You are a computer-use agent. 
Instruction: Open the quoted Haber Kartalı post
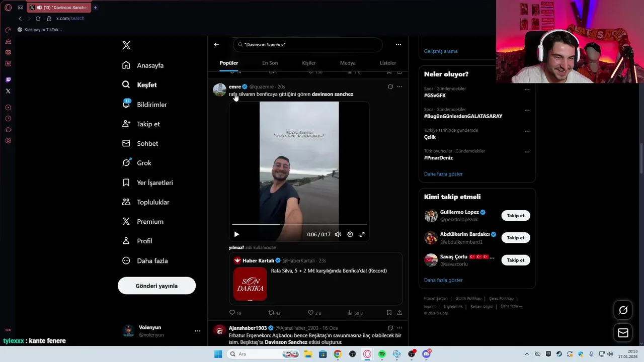click(316, 279)
